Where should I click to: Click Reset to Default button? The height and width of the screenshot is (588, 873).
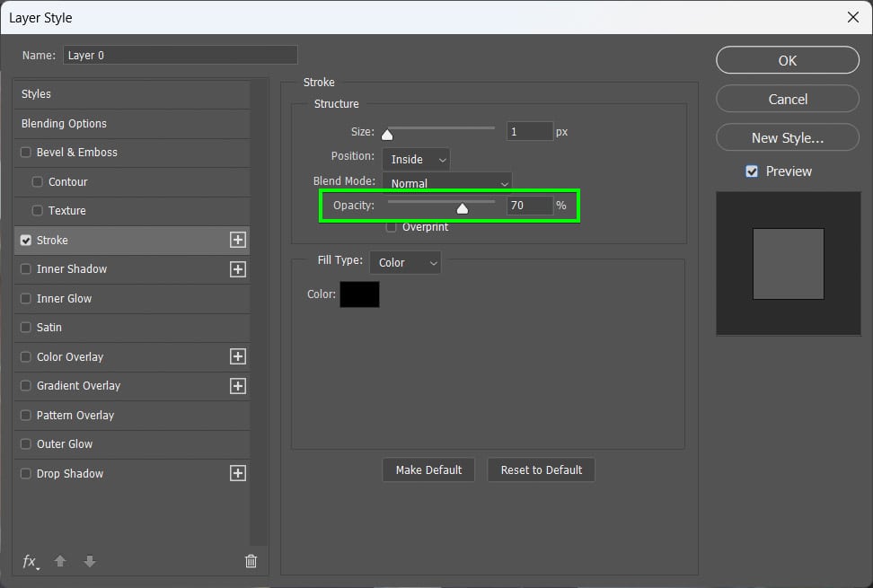click(542, 470)
